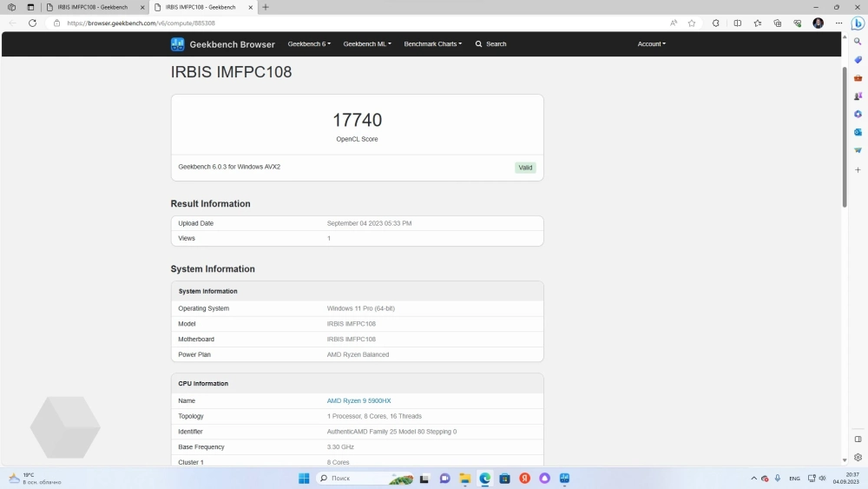Expand the Geekbench 6 dropdown menu
The image size is (868, 489).
[309, 44]
